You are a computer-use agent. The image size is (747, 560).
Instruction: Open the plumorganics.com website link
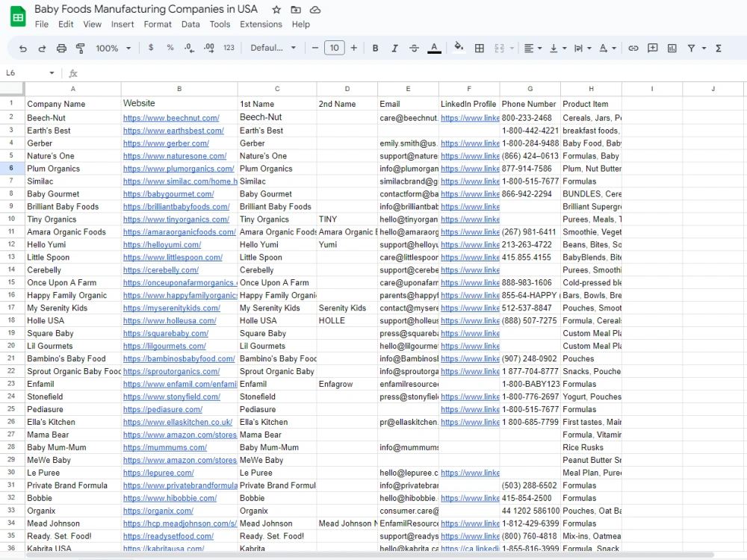click(179, 169)
